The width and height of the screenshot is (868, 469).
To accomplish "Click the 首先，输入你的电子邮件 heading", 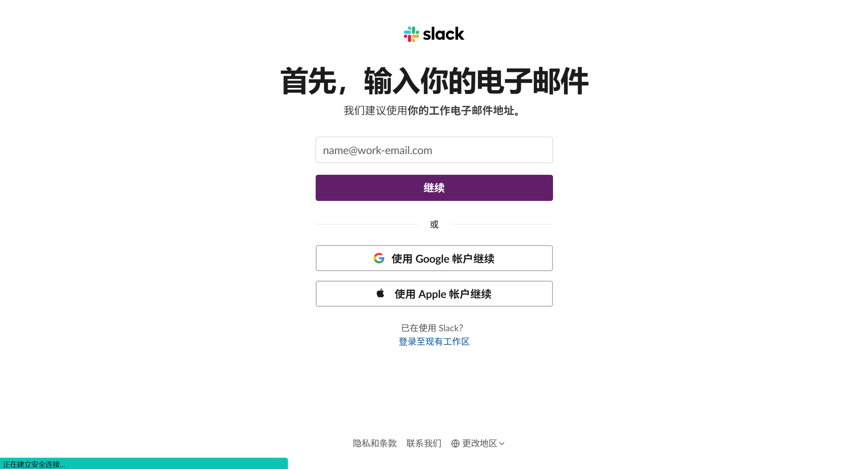I will click(434, 81).
